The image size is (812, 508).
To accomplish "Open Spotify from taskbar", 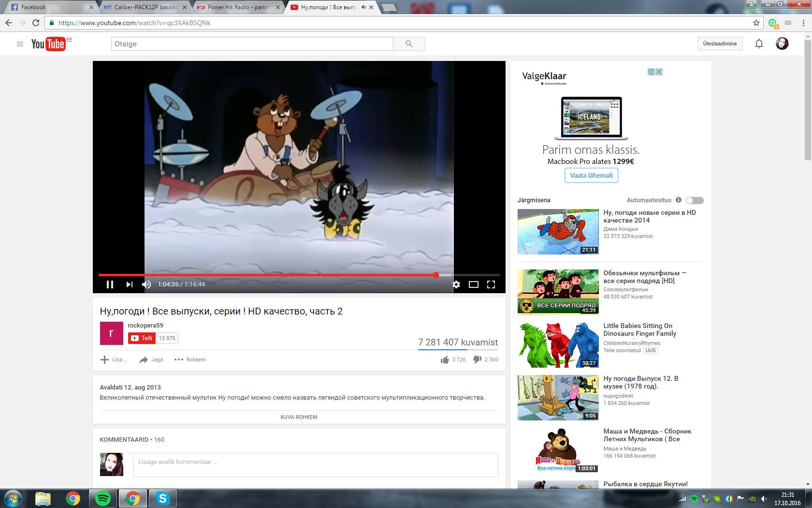I will point(103,498).
